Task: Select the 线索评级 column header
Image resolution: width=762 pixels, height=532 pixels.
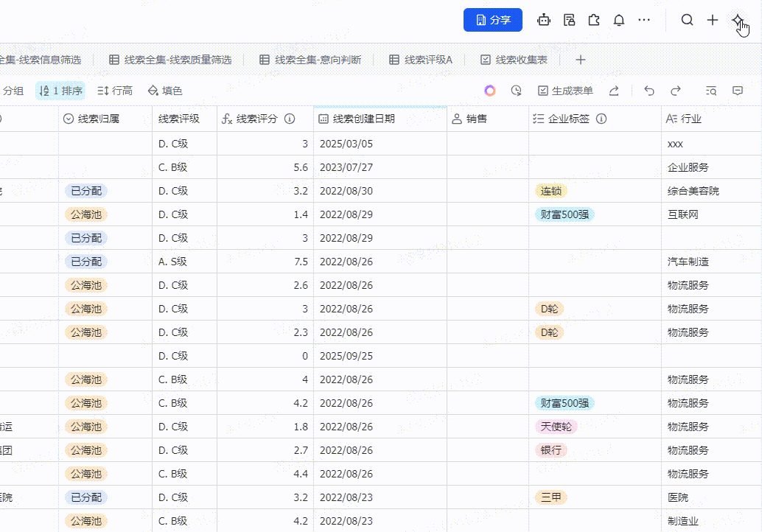Action: (185, 119)
